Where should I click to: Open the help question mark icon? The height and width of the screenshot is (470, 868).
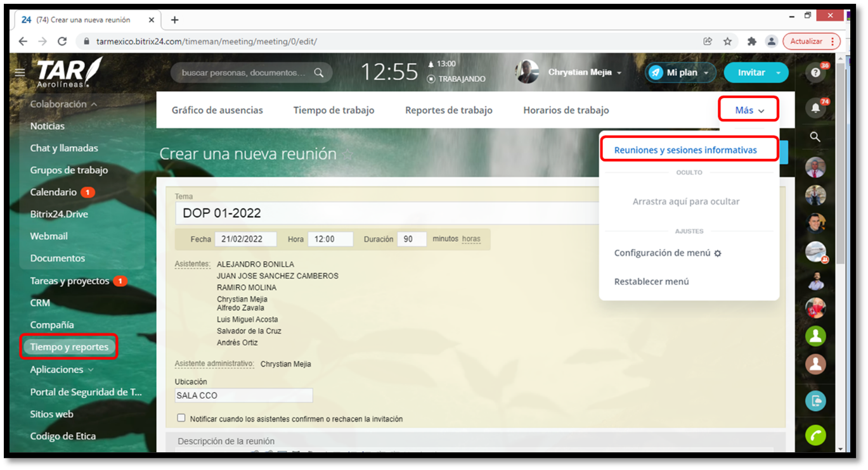click(815, 72)
